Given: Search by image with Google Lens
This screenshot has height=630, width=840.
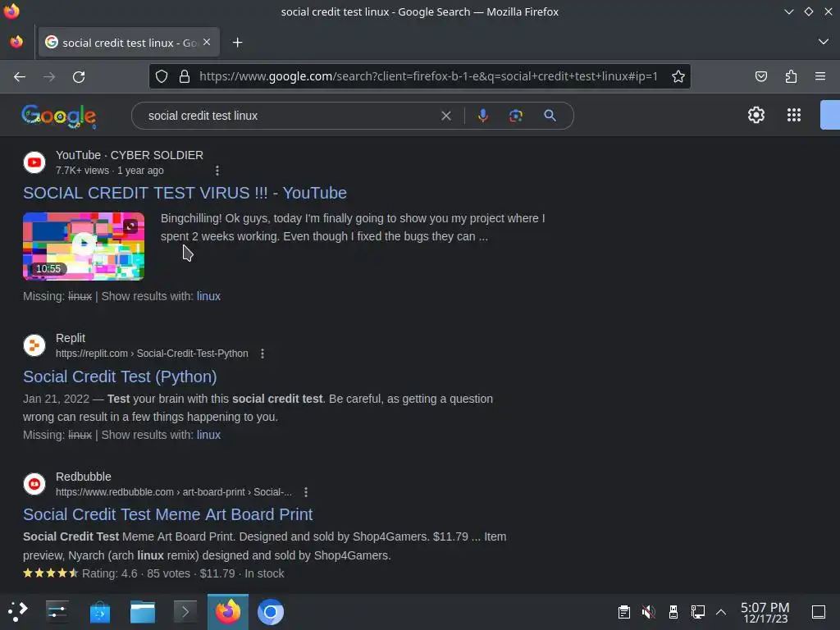Looking at the screenshot, I should 516,116.
